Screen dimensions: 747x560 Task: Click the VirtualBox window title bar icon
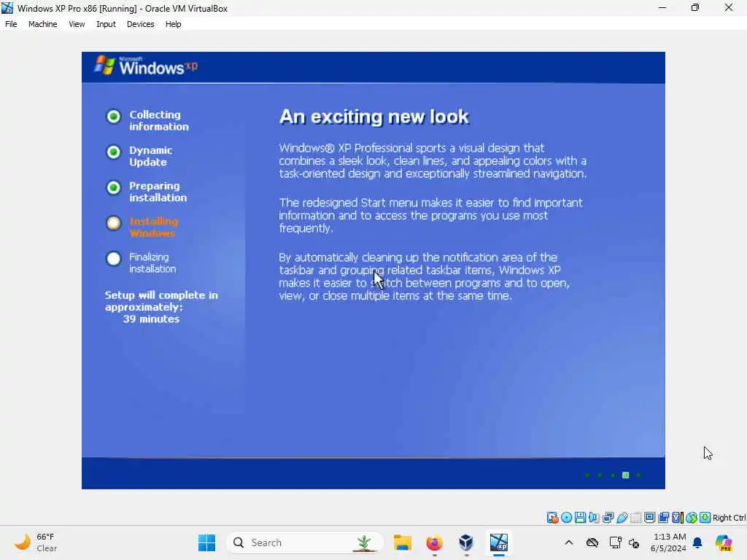point(7,8)
